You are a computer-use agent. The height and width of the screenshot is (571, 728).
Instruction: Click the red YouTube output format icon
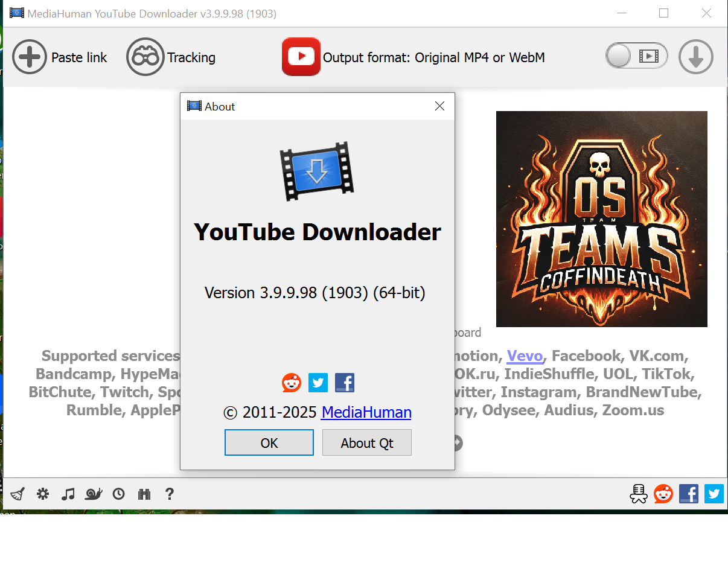click(301, 57)
